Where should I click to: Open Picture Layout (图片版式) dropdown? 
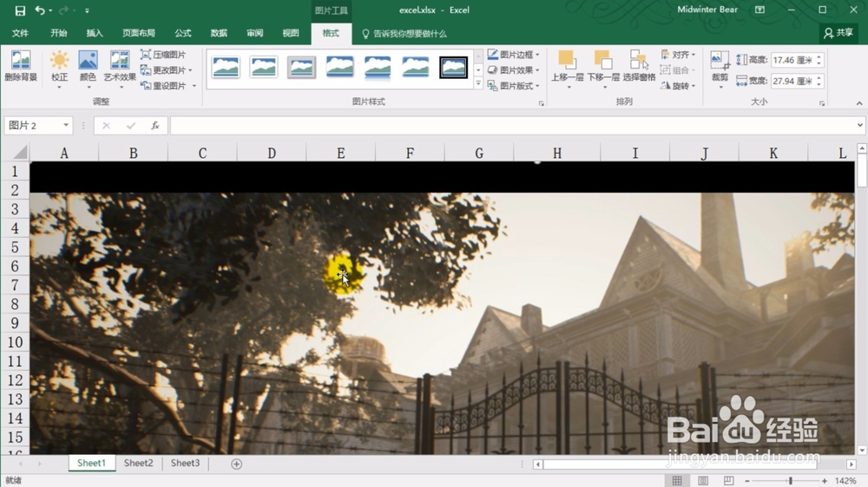click(513, 85)
